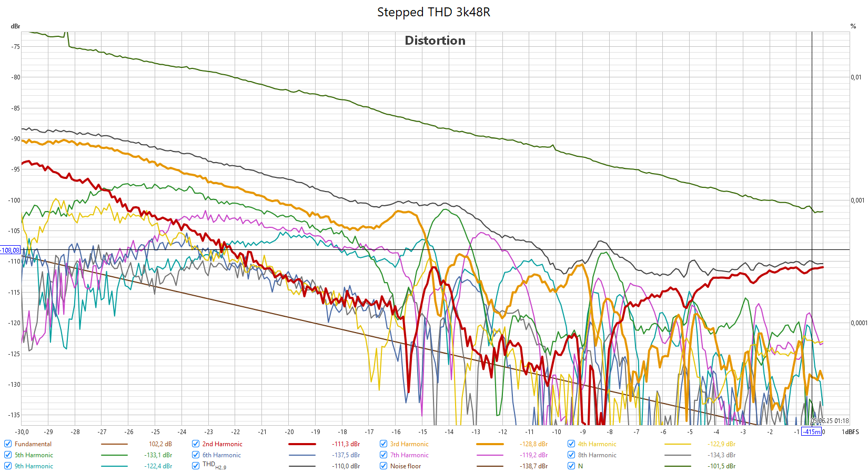Click the 0,01 percent axis label
The height and width of the screenshot is (472, 868).
[856, 77]
